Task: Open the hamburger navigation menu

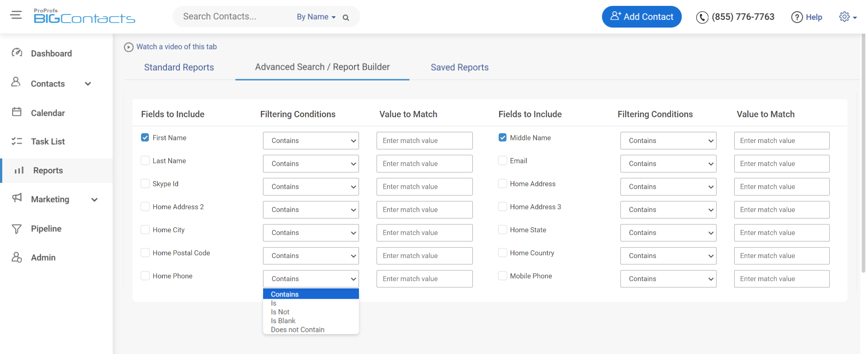Action: (16, 15)
